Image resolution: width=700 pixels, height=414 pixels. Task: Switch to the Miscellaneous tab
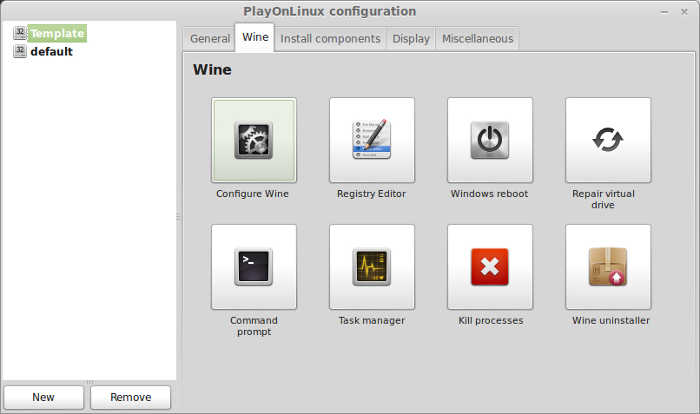click(477, 39)
